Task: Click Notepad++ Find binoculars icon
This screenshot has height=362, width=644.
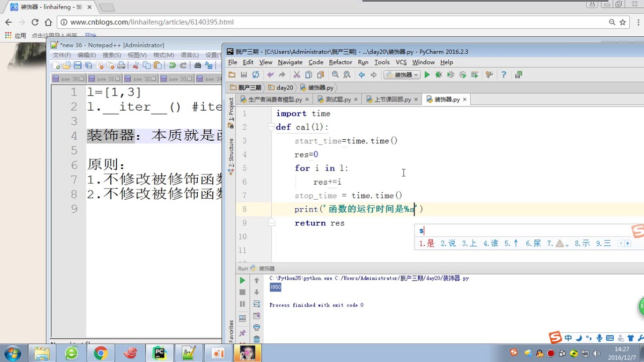Action: pyautogui.click(x=198, y=65)
